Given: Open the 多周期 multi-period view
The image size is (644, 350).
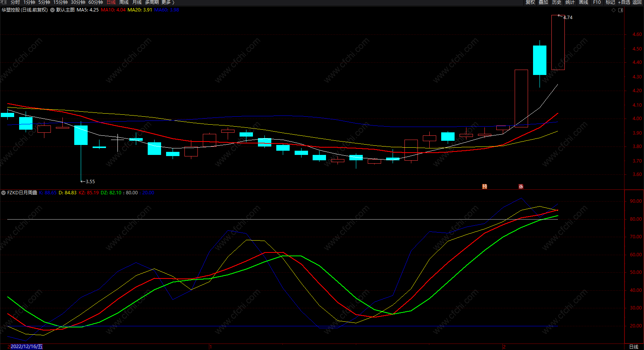Looking at the screenshot, I should 152,2.
